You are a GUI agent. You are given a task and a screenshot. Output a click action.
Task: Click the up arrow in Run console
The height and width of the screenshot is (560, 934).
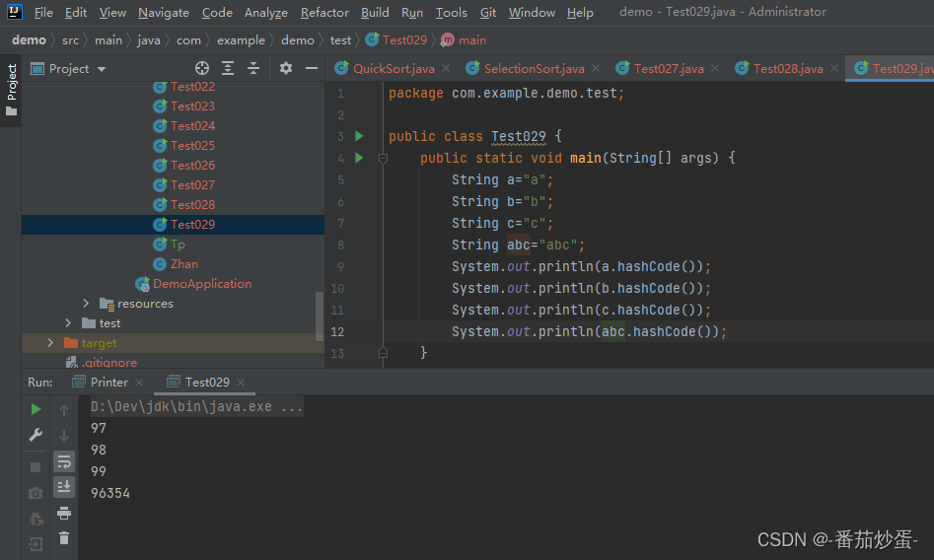point(64,409)
